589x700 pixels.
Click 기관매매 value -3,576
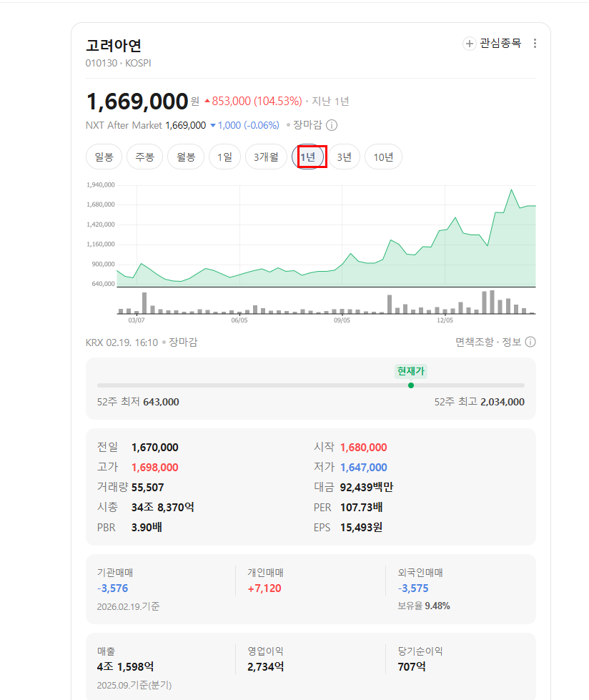tap(112, 588)
